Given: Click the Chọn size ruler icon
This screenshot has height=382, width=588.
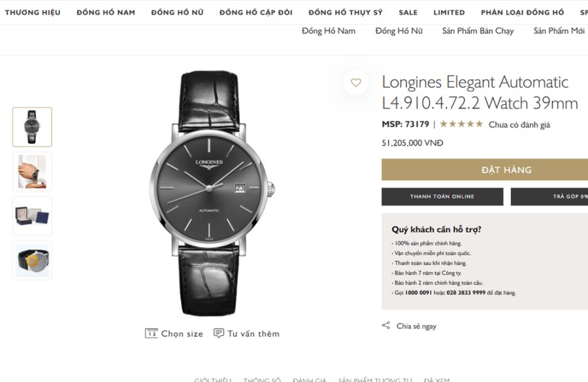Looking at the screenshot, I should point(152,334).
